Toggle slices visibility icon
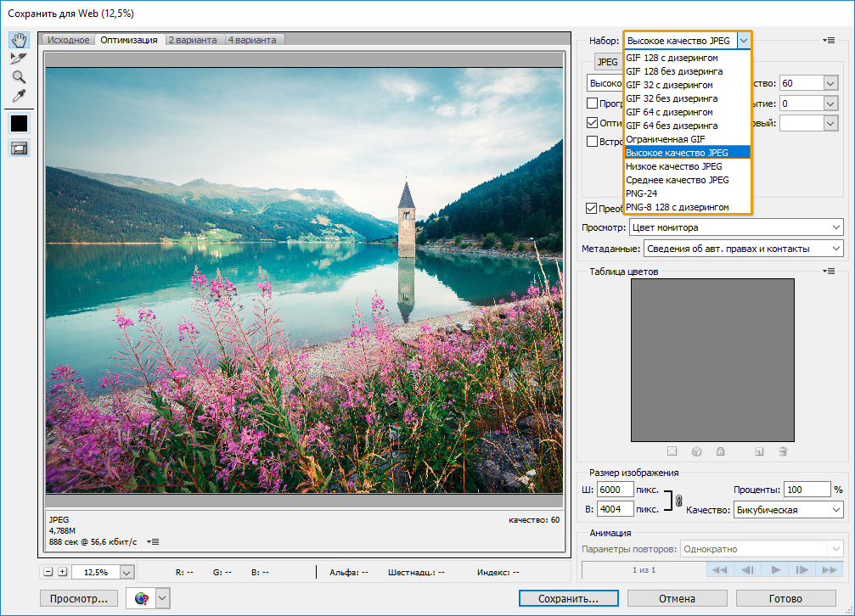Screen dimensions: 855x616 [19, 148]
